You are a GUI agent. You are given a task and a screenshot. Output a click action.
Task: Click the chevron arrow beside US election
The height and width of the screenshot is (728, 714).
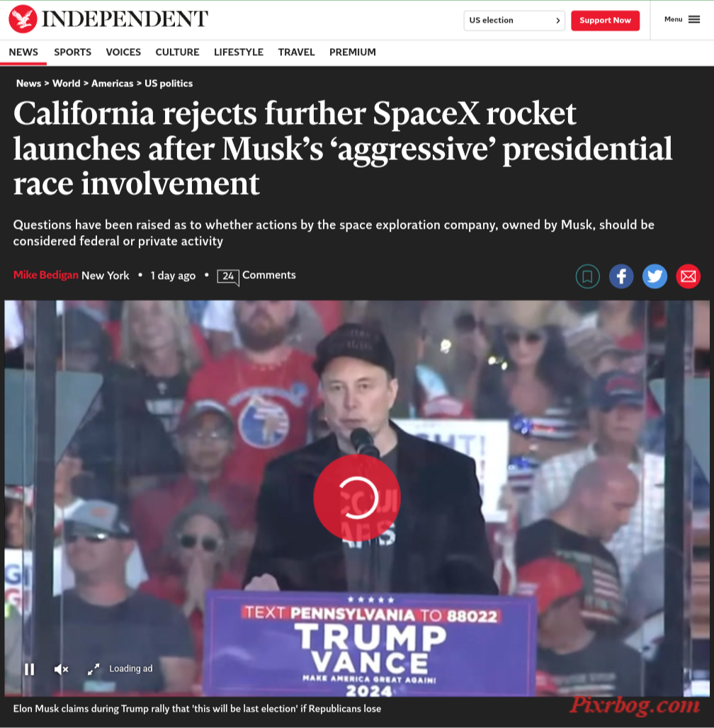pos(557,21)
